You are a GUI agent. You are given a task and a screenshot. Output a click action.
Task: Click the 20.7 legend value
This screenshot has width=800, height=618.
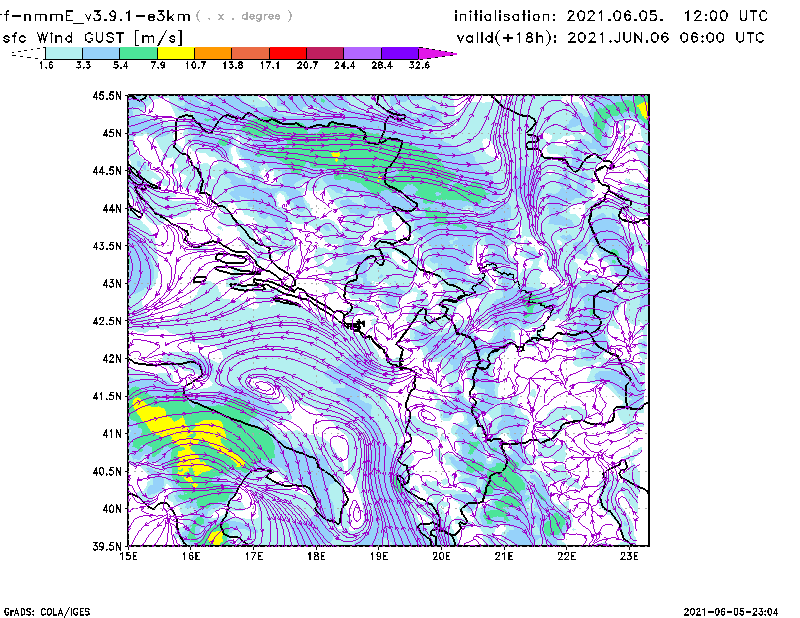click(307, 65)
